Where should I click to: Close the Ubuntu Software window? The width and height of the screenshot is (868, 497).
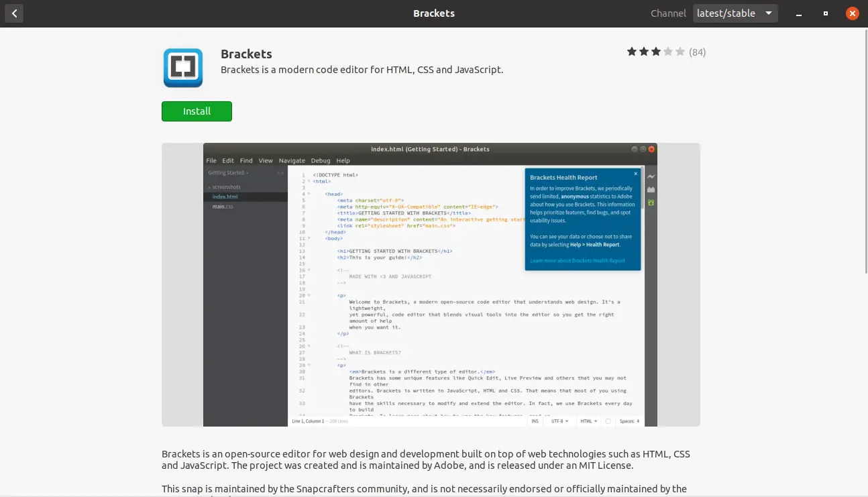pos(852,13)
